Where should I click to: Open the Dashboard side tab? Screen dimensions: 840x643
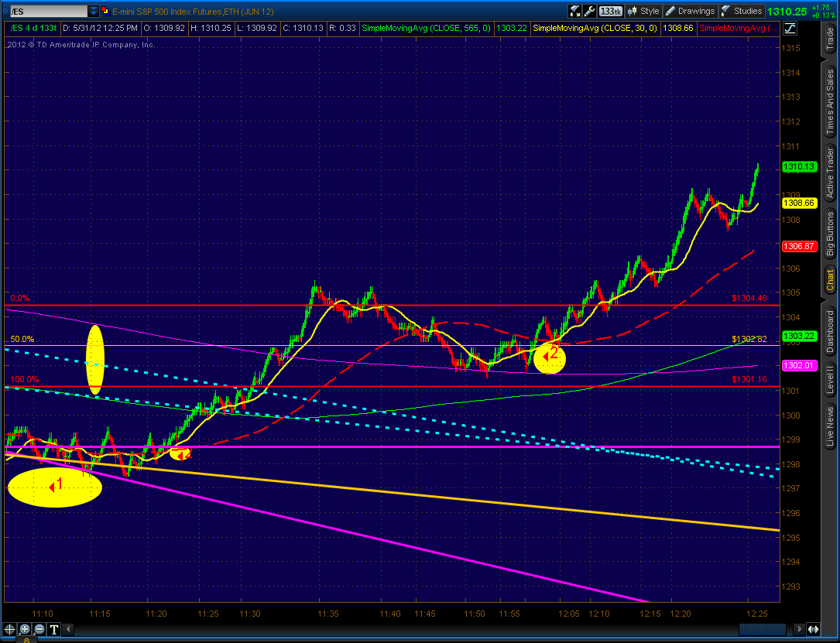(x=830, y=330)
